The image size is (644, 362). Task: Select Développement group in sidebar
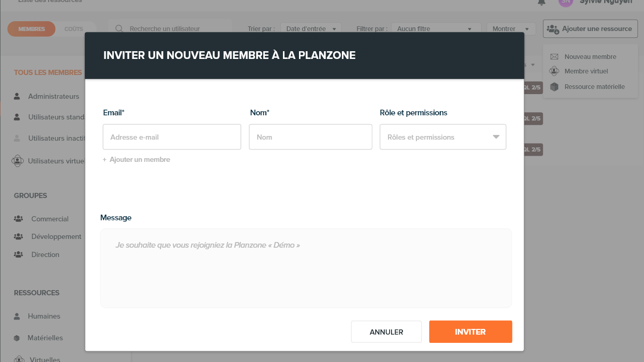[56, 236]
